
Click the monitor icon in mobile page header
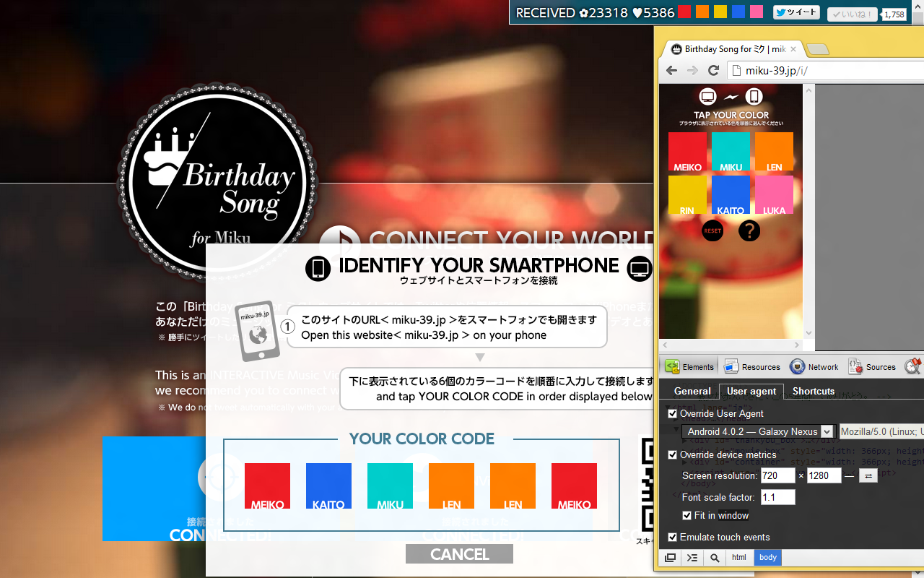(708, 97)
